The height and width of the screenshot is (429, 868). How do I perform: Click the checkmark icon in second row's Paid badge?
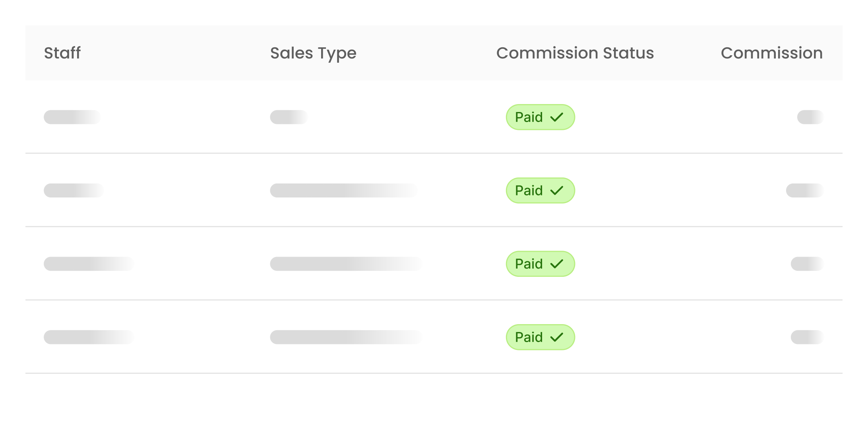point(557,191)
